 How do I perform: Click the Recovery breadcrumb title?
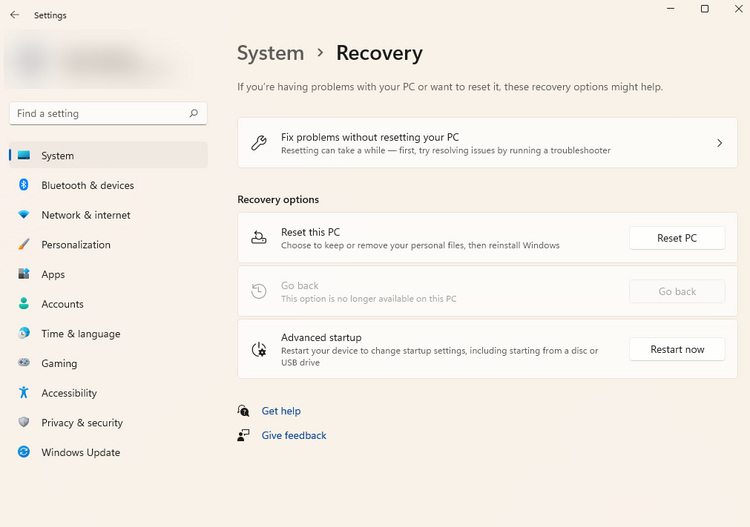point(379,53)
